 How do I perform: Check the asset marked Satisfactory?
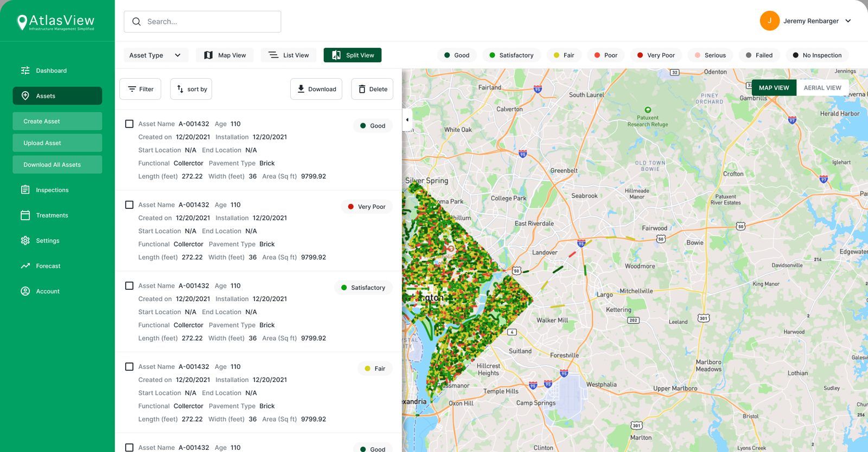pos(129,285)
